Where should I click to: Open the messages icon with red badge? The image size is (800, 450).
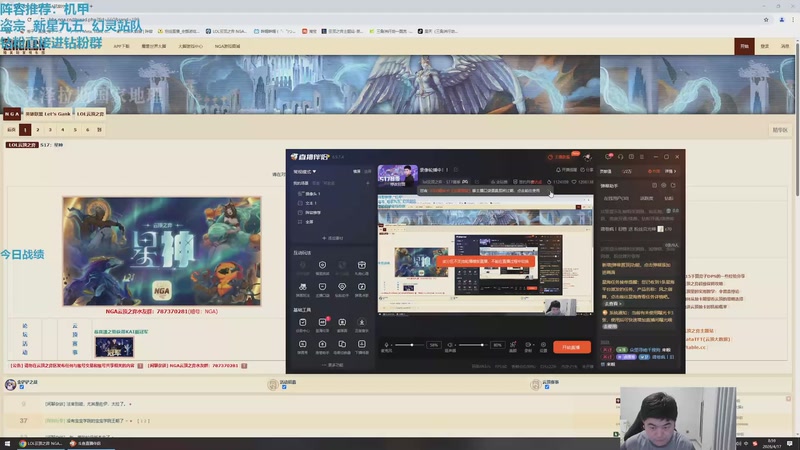point(609,157)
